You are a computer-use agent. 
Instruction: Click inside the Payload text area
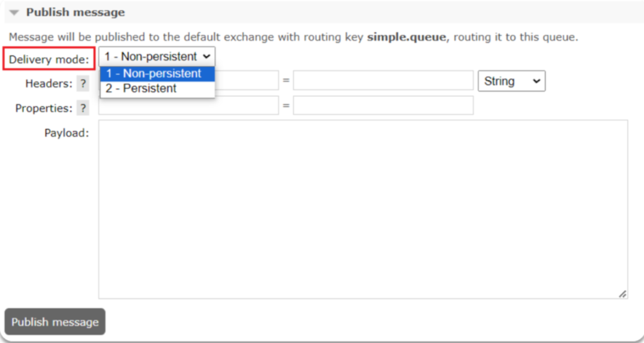coord(363,209)
